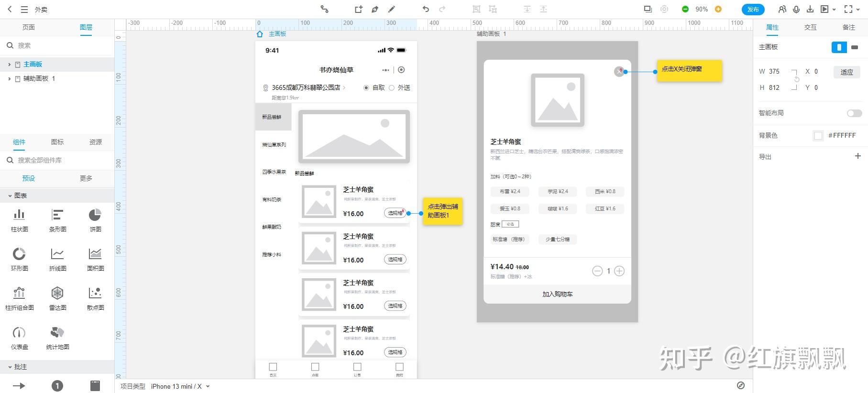The width and height of the screenshot is (868, 393).
Task: Click the fullscreen icon
Action: pyautogui.click(x=848, y=9)
